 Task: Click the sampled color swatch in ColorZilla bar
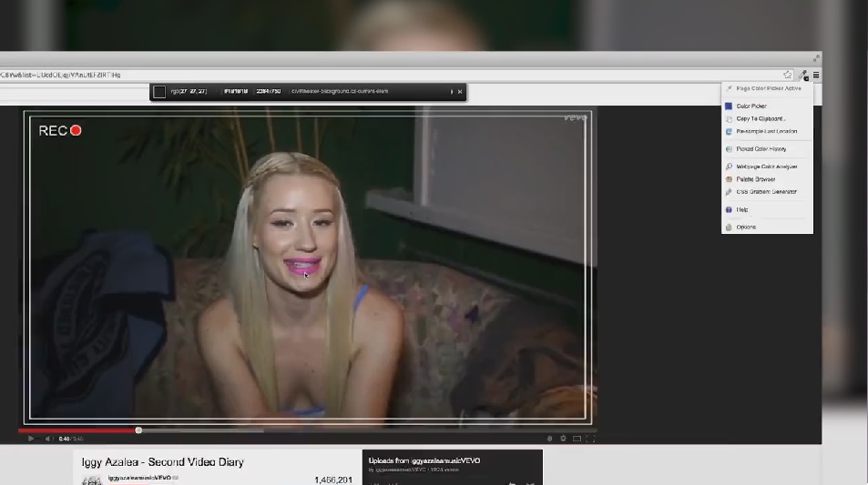[x=159, y=92]
